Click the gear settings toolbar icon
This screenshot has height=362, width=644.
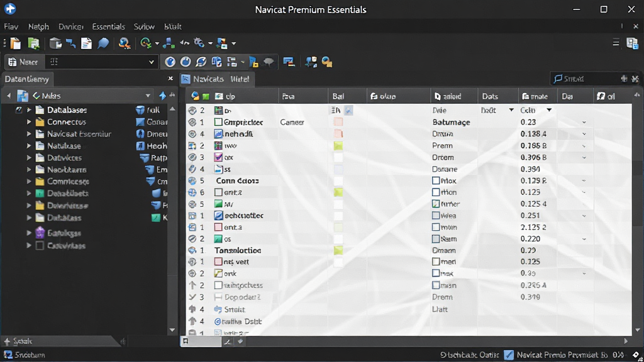pyautogui.click(x=199, y=42)
